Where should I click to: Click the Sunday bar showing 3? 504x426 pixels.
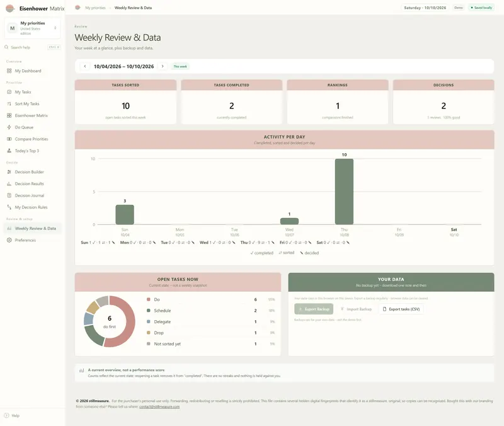(125, 214)
